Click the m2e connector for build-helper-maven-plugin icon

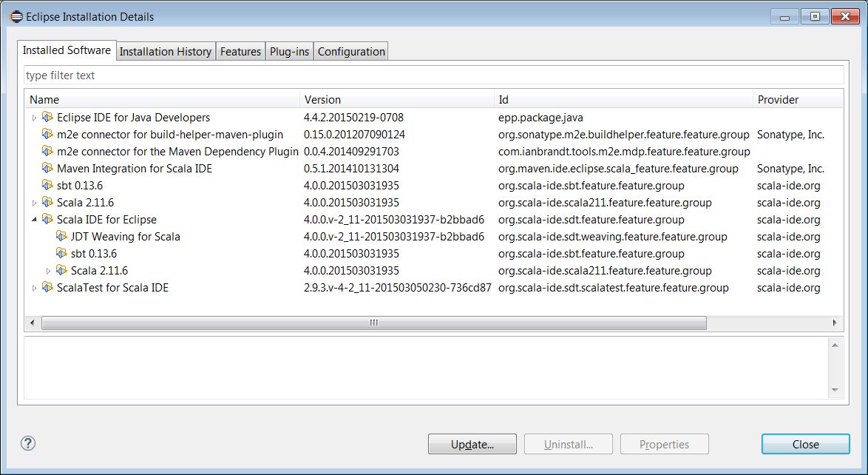tap(48, 135)
